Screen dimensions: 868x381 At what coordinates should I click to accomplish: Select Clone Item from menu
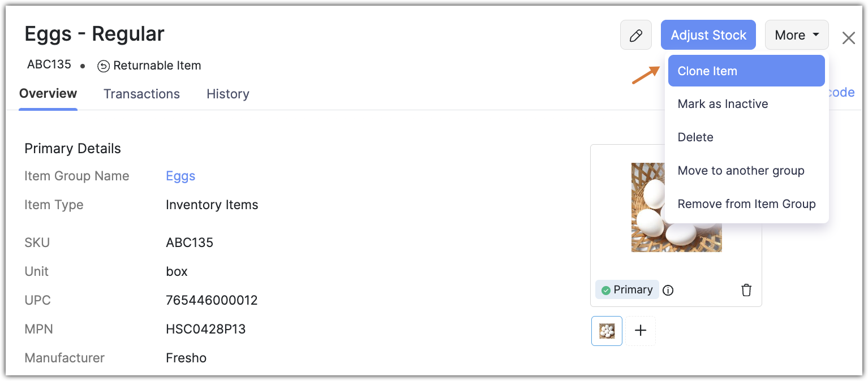pos(746,71)
